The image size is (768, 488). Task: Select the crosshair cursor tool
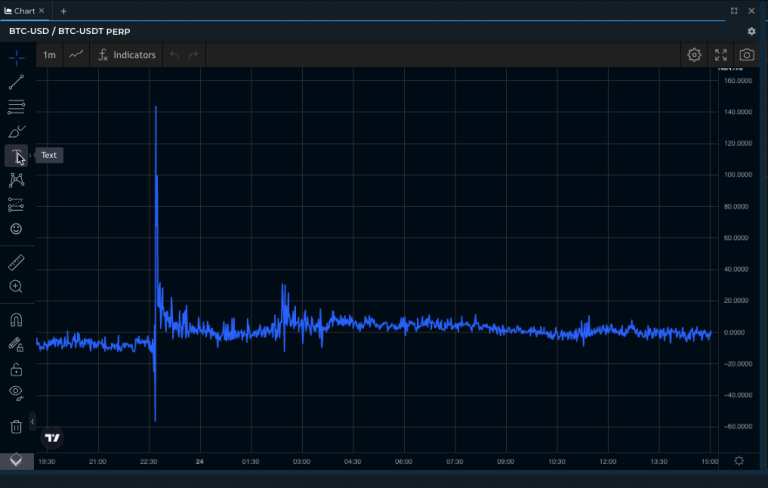pyautogui.click(x=16, y=57)
